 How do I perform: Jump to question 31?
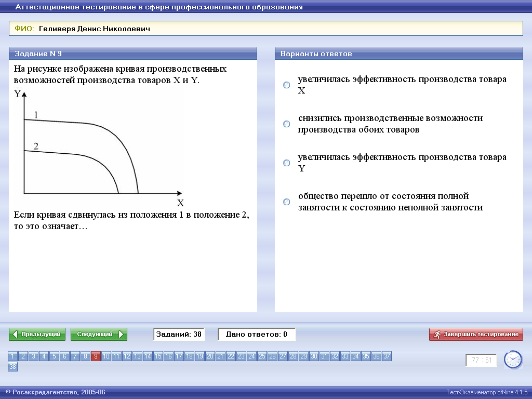(324, 356)
